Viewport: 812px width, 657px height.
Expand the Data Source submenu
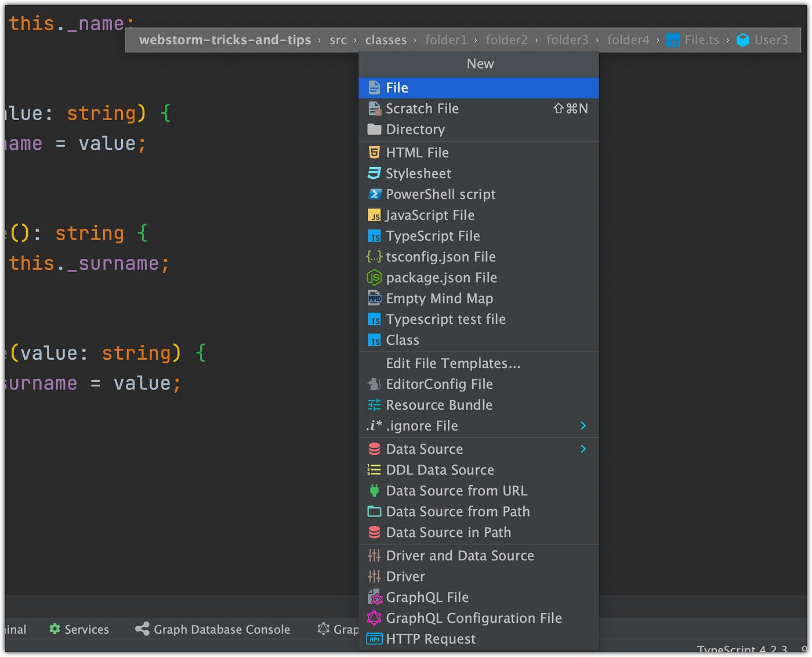coord(583,449)
